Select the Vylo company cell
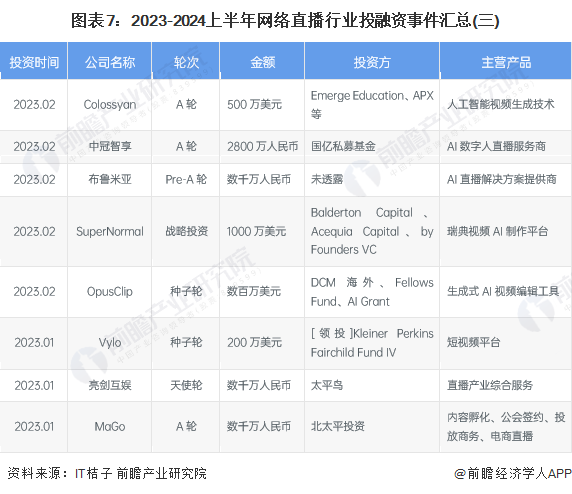Image resolution: width=572 pixels, height=494 pixels. [110, 343]
